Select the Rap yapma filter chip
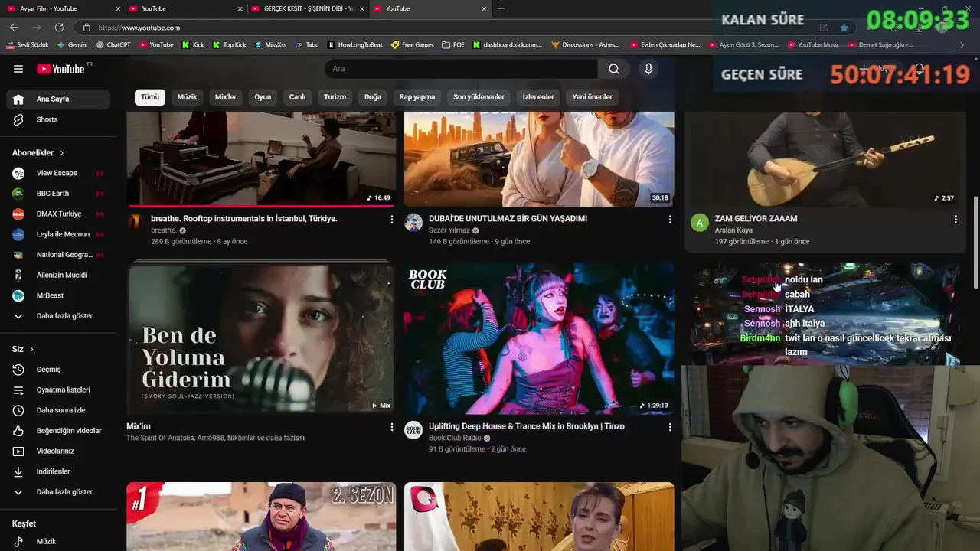 click(x=417, y=97)
